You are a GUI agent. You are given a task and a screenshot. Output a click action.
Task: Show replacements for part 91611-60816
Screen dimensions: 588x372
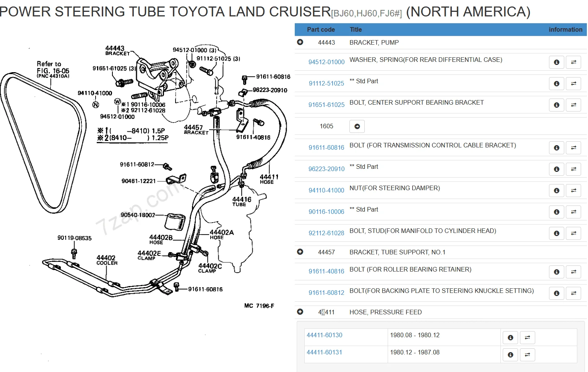(x=573, y=148)
